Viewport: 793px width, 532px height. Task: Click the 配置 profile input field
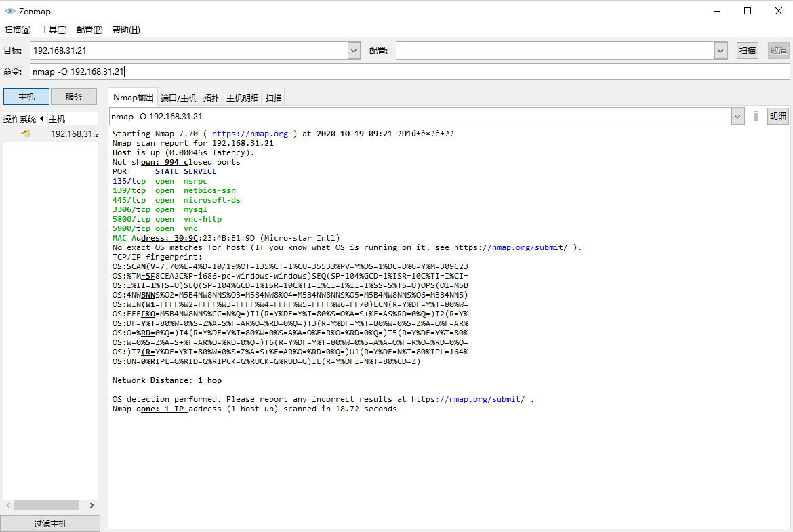pyautogui.click(x=555, y=51)
